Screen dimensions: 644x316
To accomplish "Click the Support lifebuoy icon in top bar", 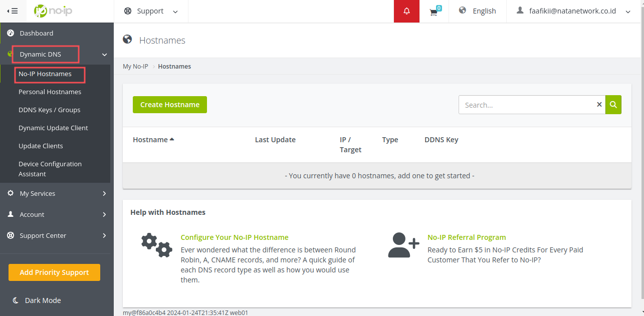I will coord(128,11).
